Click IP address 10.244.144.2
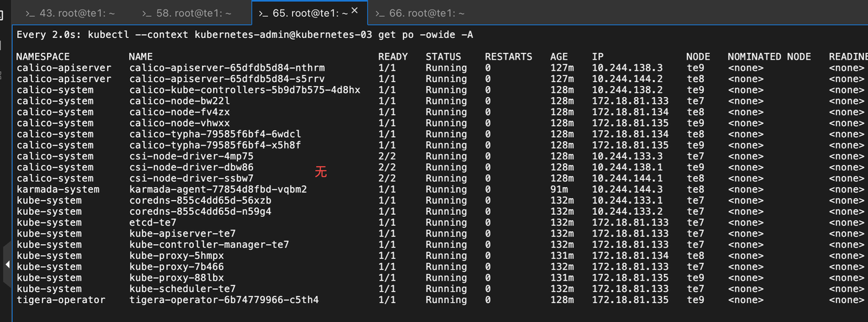 point(627,79)
